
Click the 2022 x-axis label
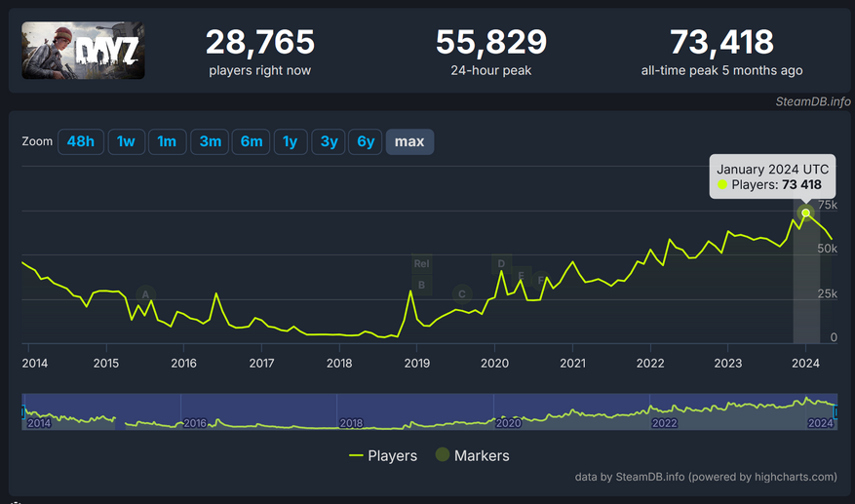tap(650, 364)
